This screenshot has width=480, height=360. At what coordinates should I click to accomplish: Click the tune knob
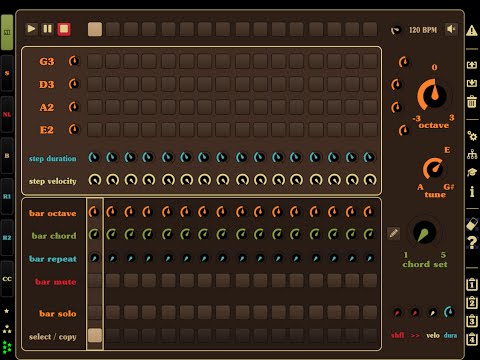coord(433,169)
